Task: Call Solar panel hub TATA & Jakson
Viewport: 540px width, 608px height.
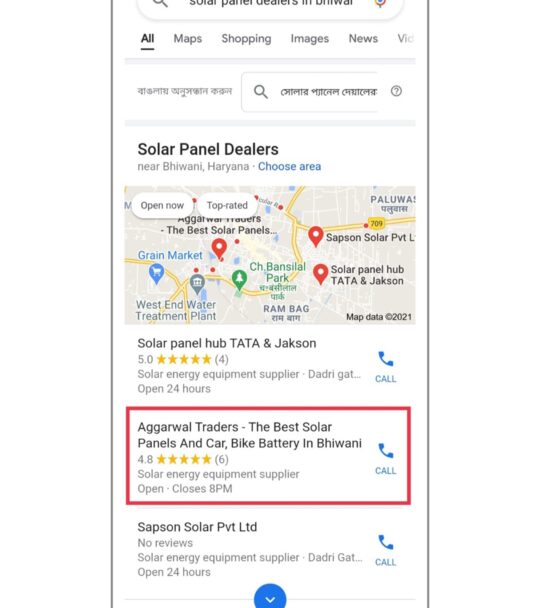Action: coord(385,366)
